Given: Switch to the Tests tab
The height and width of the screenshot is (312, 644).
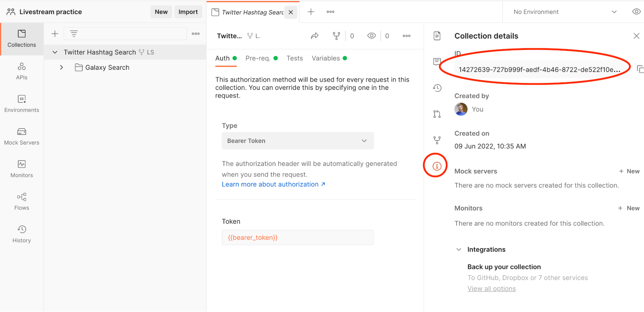Looking at the screenshot, I should 294,58.
